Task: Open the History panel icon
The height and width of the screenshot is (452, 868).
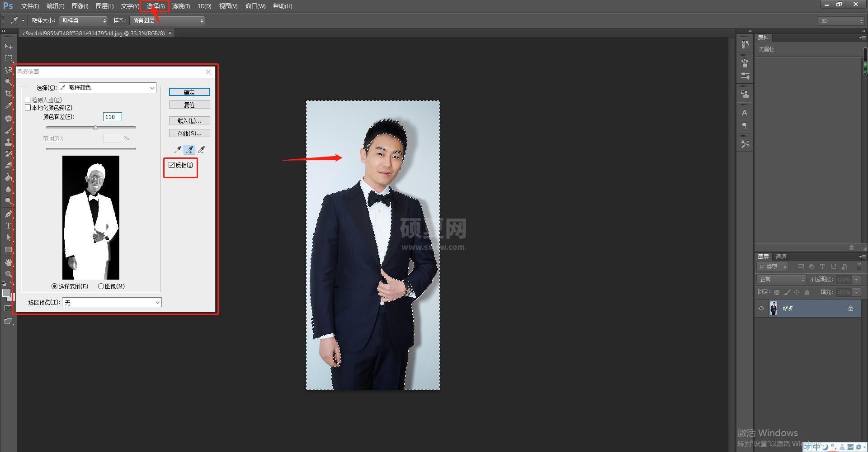Action: pyautogui.click(x=745, y=44)
